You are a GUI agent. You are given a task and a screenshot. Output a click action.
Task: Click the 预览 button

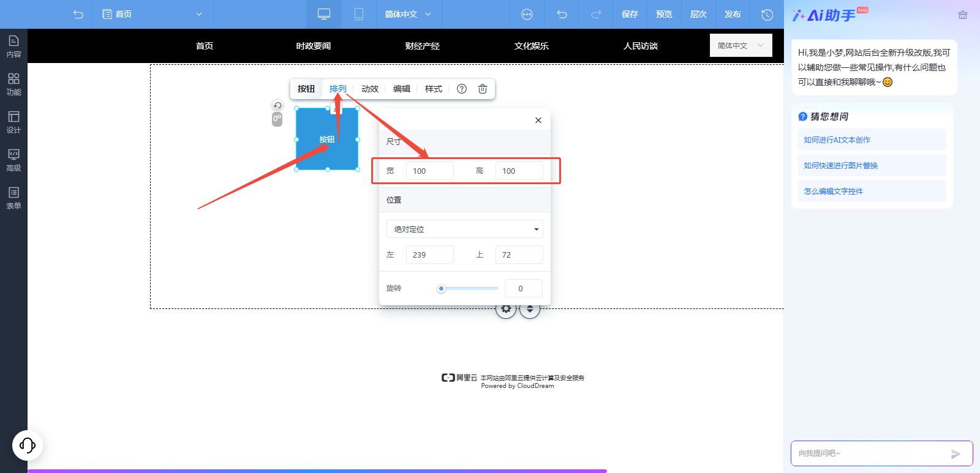(x=664, y=14)
